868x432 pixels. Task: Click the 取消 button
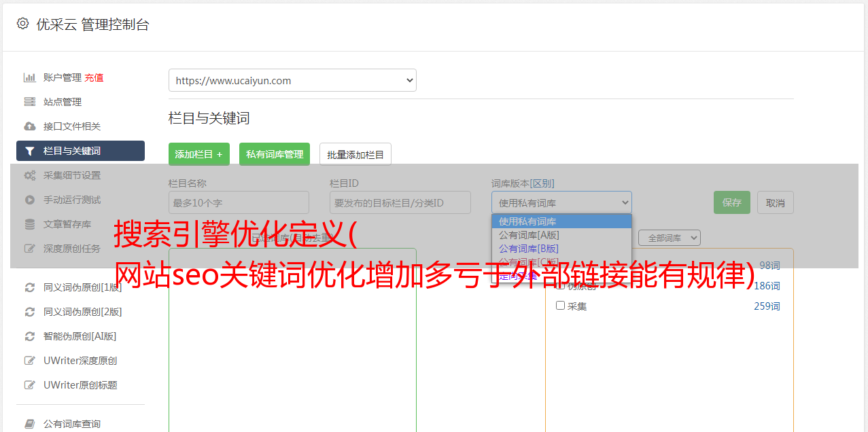coord(776,202)
